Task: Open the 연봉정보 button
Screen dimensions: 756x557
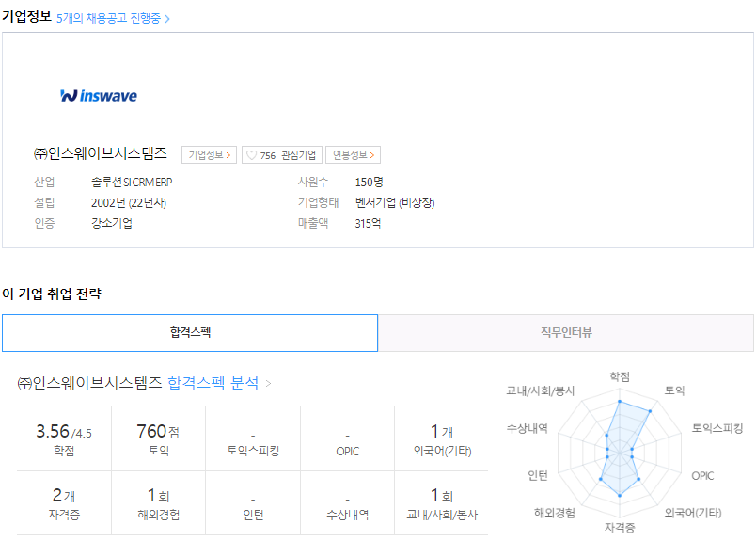Action: coord(354,155)
